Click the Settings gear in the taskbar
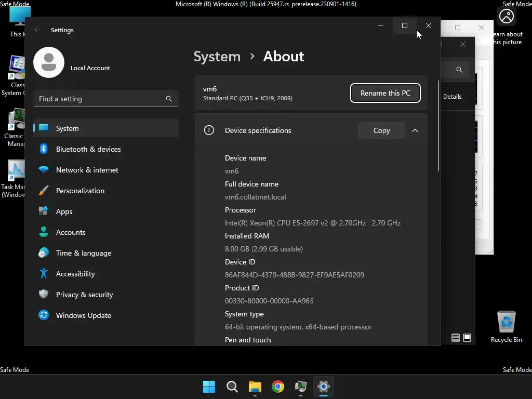 [x=324, y=387]
